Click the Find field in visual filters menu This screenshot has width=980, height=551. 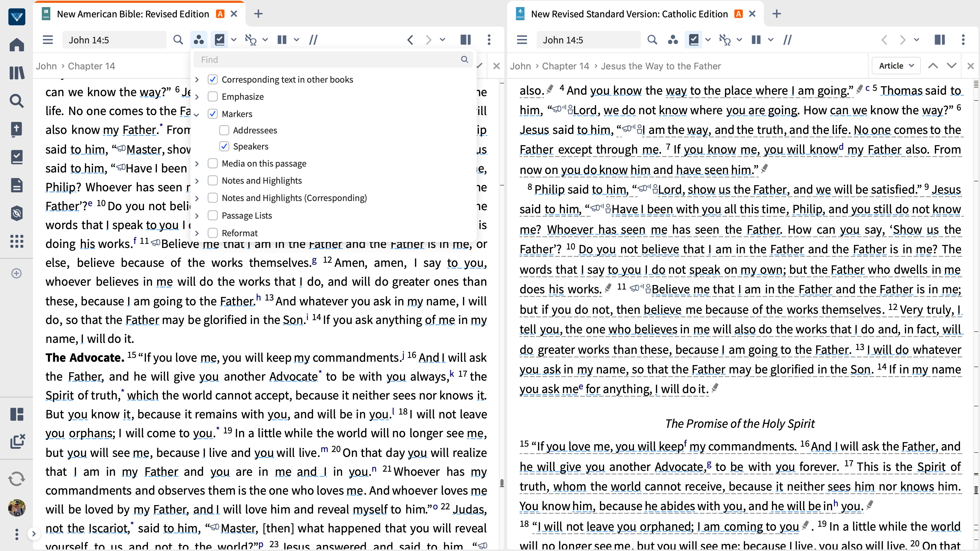(x=333, y=60)
